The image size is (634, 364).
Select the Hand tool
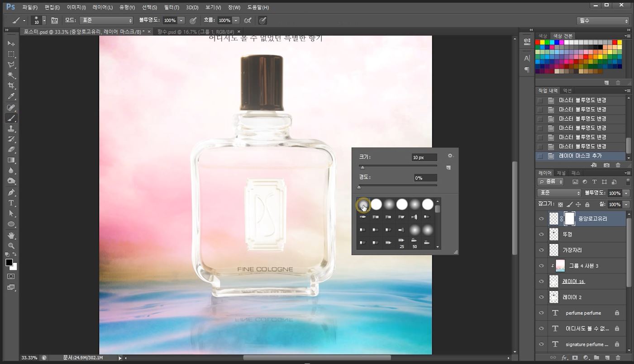(11, 236)
